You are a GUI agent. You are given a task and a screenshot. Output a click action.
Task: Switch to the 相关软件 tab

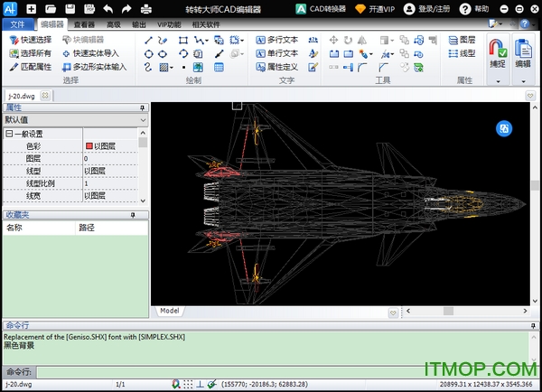tap(206, 24)
